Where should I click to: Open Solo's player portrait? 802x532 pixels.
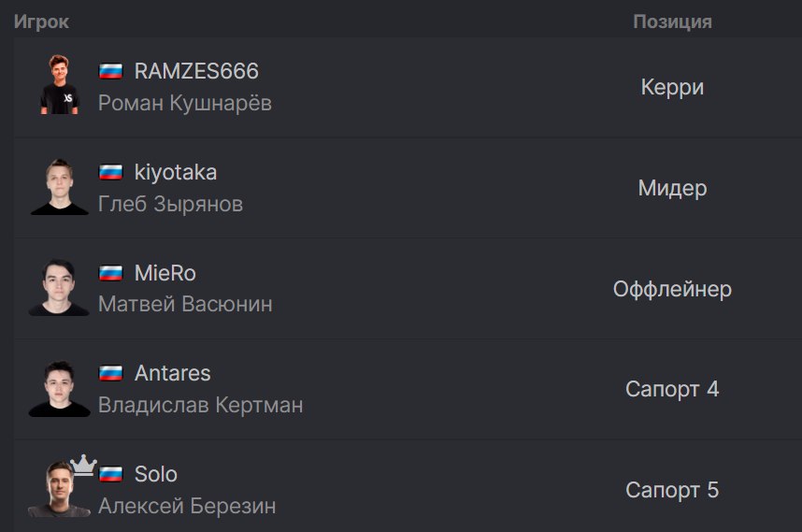(59, 488)
